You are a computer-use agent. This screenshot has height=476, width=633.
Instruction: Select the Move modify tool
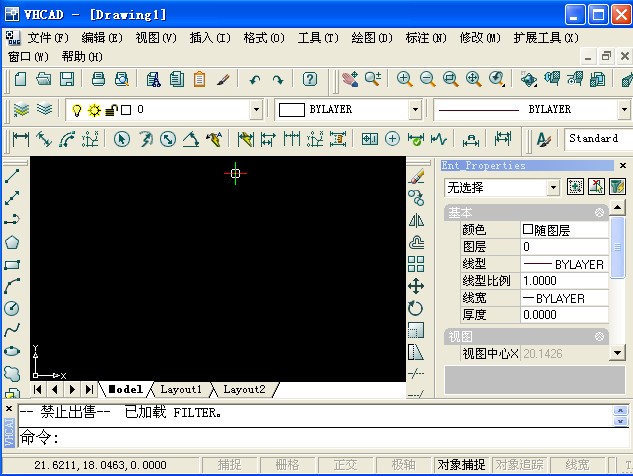[x=416, y=286]
